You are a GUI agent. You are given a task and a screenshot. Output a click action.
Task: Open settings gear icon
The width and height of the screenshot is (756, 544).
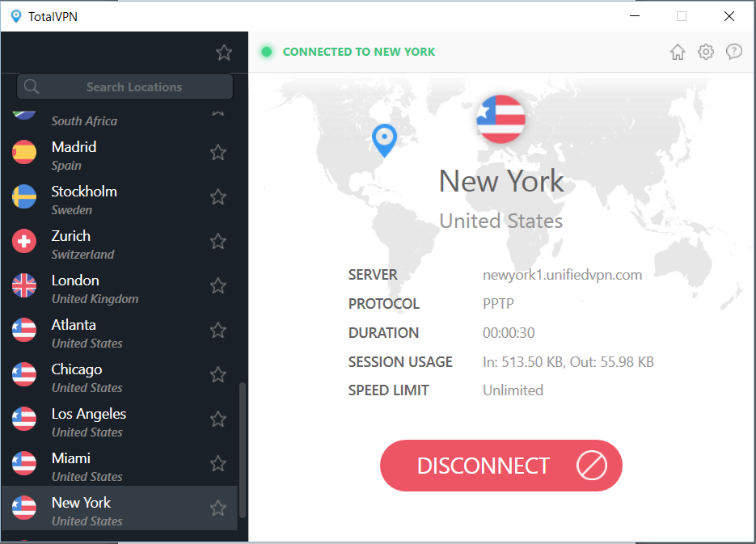[x=706, y=52]
